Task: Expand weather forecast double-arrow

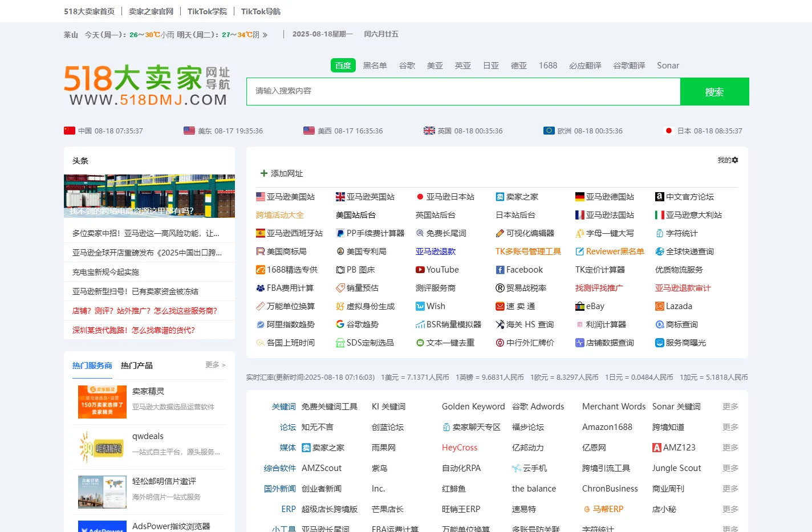Action: 265,35
